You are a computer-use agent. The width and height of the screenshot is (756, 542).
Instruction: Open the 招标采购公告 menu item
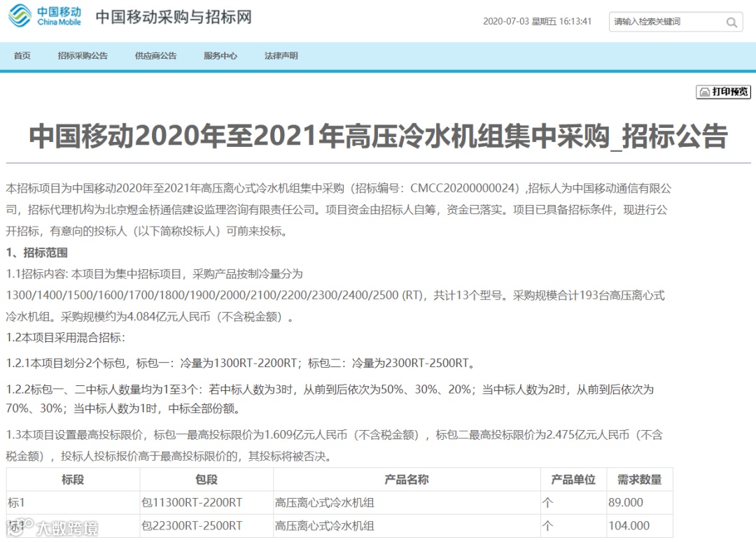(83, 56)
